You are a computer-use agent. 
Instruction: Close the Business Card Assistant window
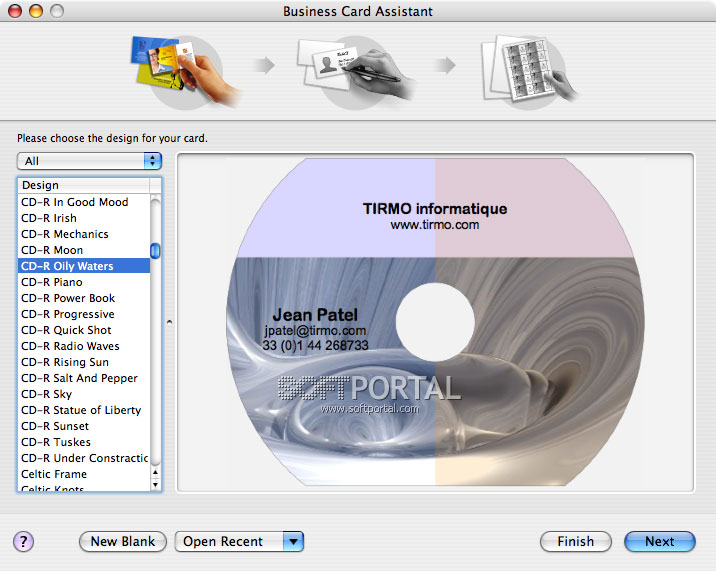pos(15,11)
